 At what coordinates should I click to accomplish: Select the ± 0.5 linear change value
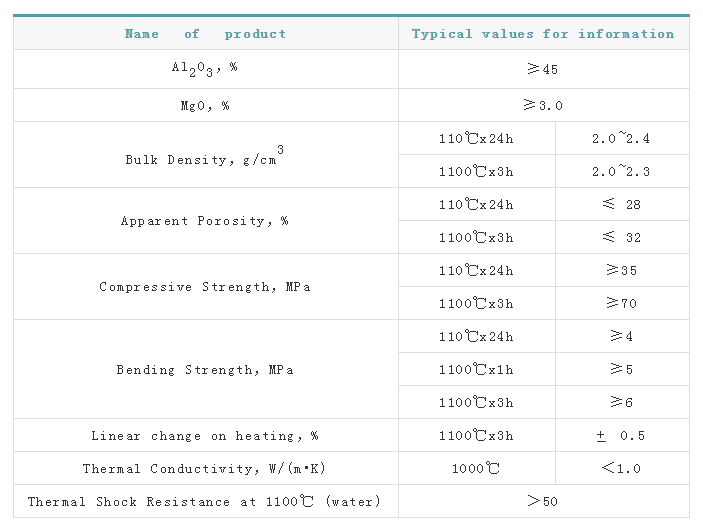[621, 436]
